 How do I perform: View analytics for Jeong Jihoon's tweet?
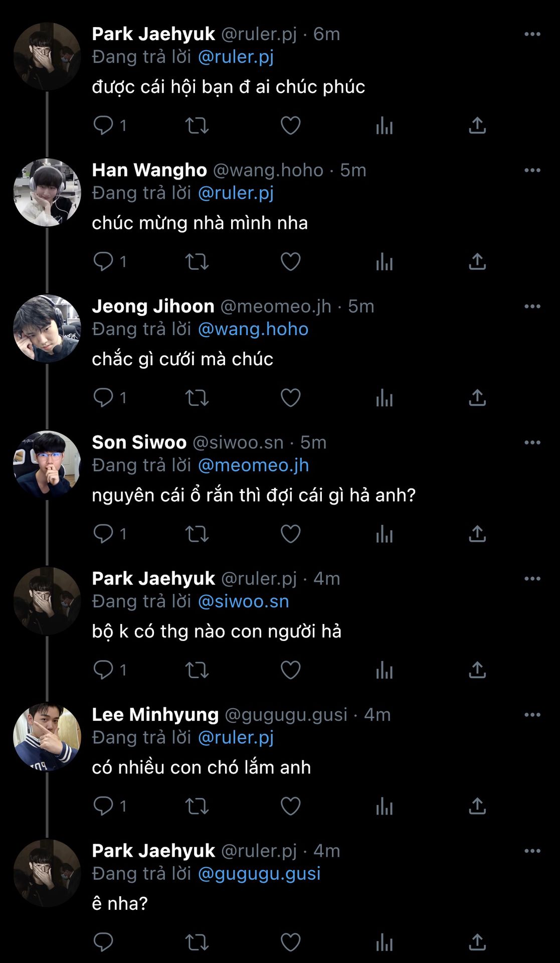[x=385, y=398]
